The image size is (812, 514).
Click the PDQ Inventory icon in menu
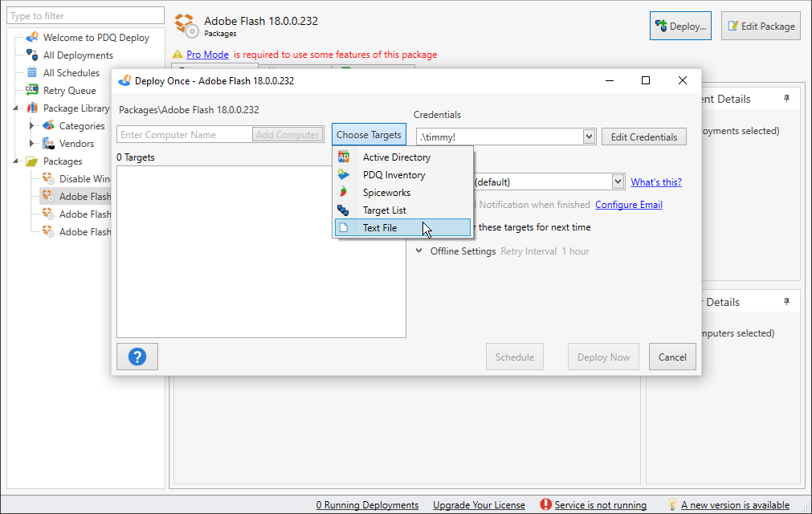343,174
